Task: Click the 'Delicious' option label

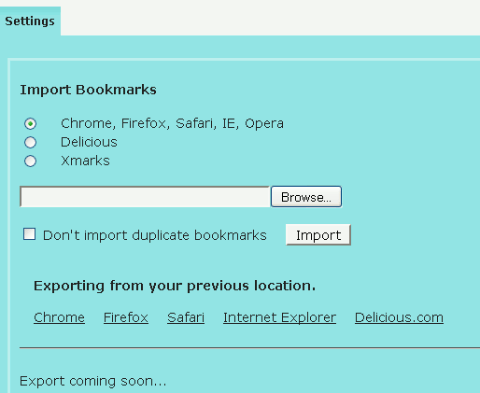Action: (89, 142)
